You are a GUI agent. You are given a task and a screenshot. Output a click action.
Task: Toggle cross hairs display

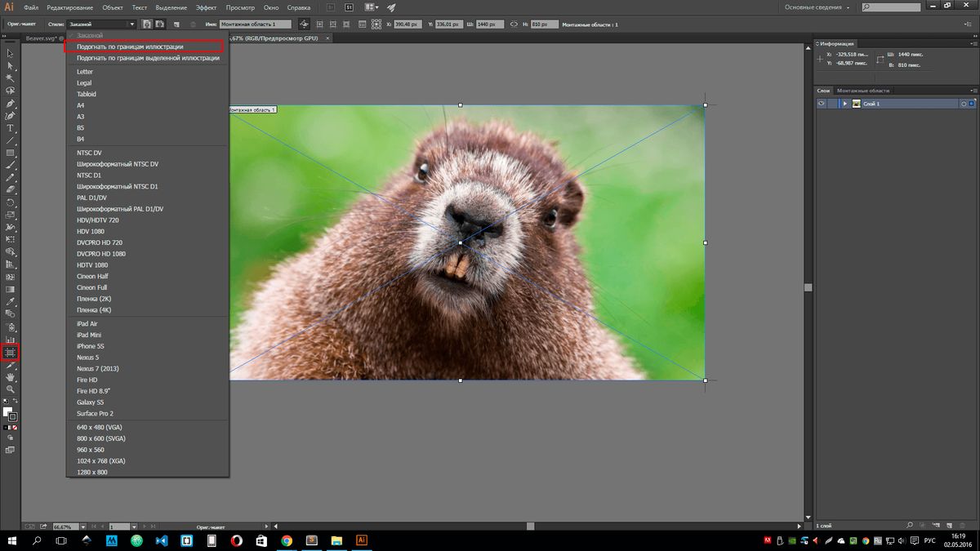point(333,24)
